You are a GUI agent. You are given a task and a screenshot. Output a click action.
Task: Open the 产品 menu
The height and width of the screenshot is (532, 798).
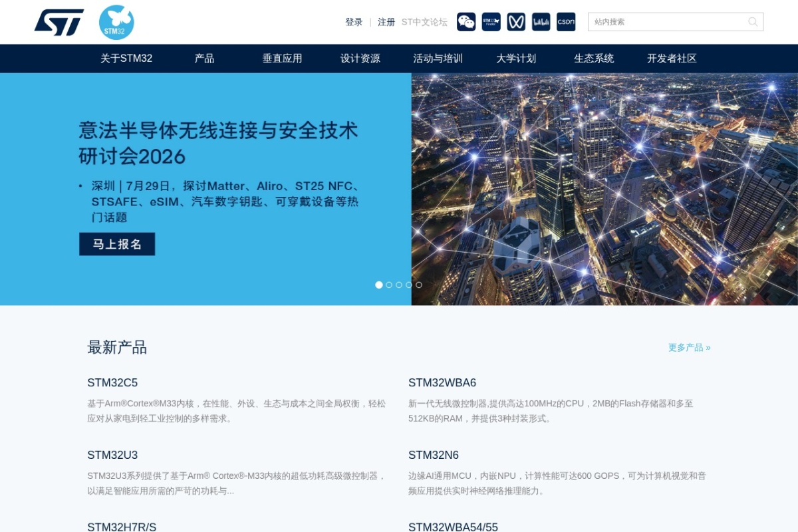pyautogui.click(x=204, y=59)
